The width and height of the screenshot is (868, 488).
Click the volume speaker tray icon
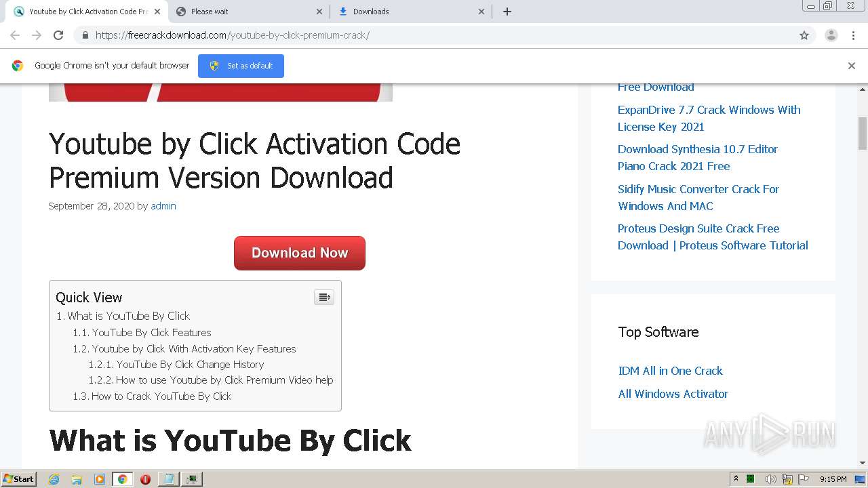click(771, 479)
